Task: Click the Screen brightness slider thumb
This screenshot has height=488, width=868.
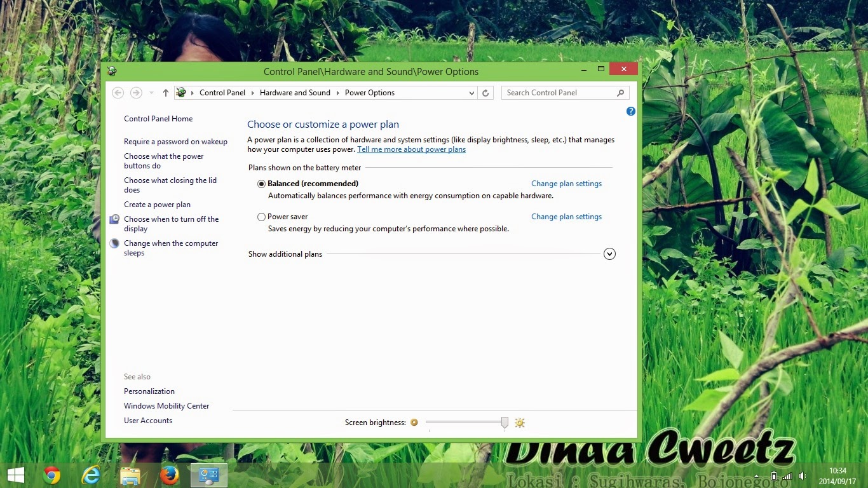Action: [x=505, y=423]
